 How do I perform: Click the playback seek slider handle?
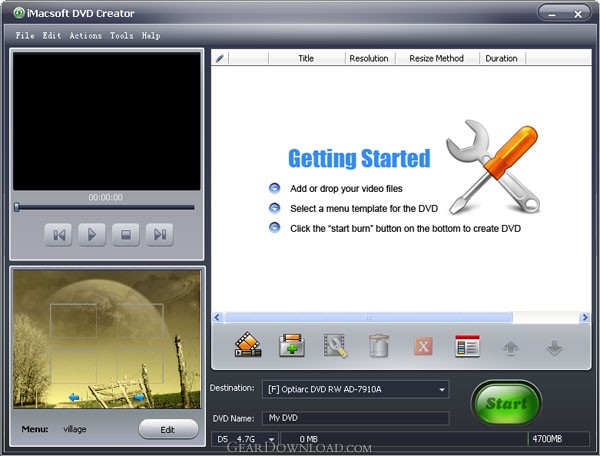point(16,207)
